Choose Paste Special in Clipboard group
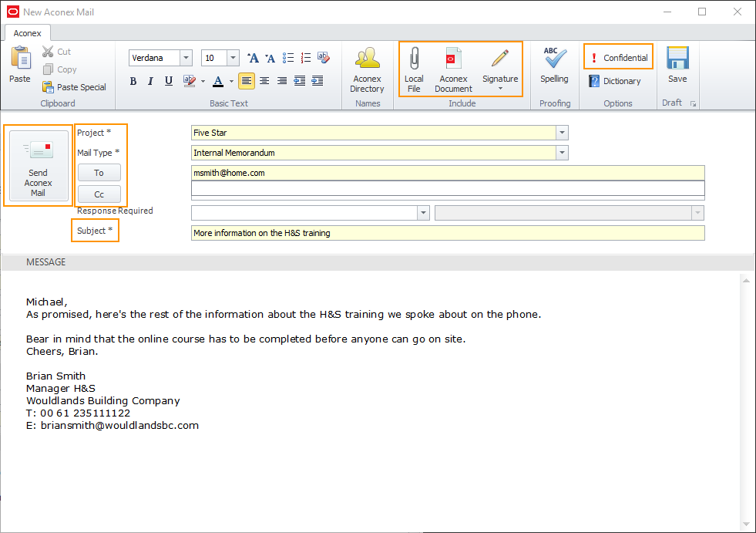 74,87
